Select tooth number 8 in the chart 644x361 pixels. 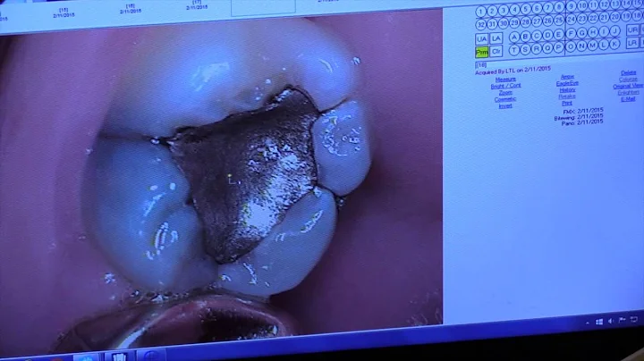click(559, 7)
